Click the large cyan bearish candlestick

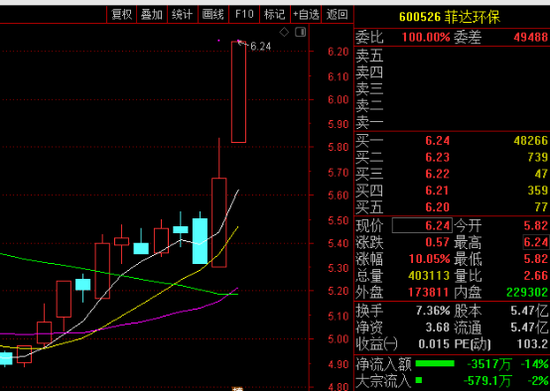point(200,241)
